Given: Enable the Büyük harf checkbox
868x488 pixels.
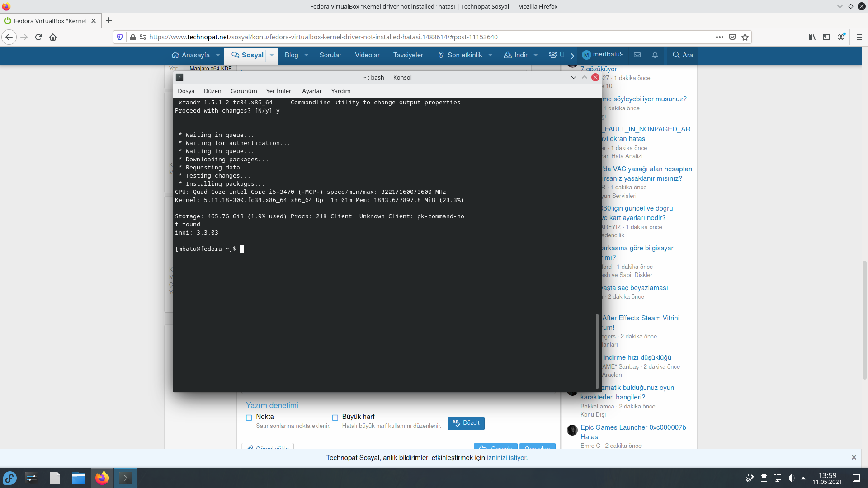Looking at the screenshot, I should coord(335,418).
